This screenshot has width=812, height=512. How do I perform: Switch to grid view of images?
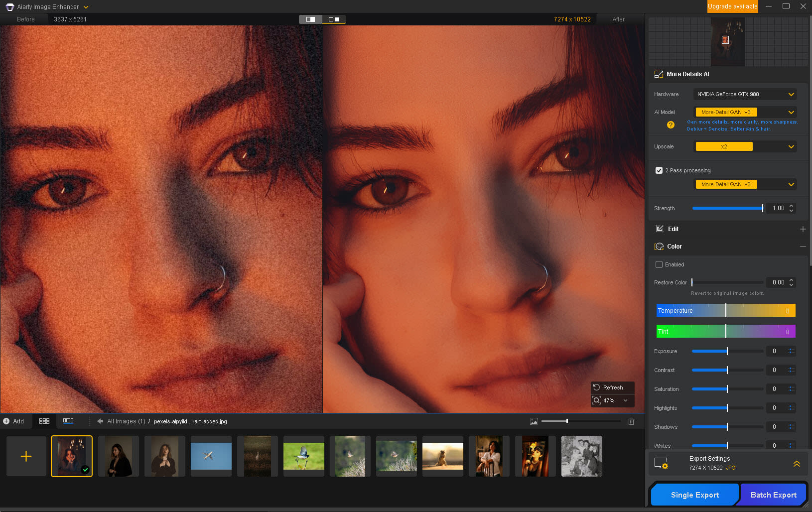pyautogui.click(x=44, y=421)
